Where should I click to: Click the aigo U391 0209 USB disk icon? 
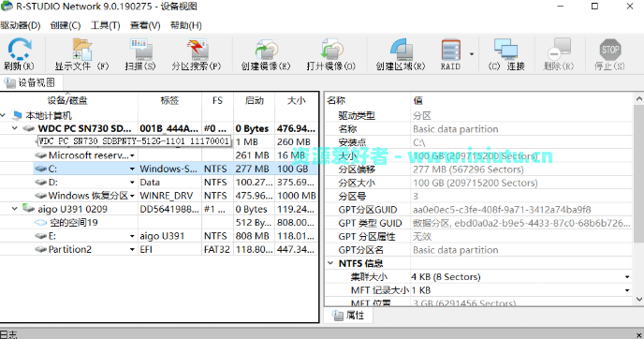click(29, 208)
